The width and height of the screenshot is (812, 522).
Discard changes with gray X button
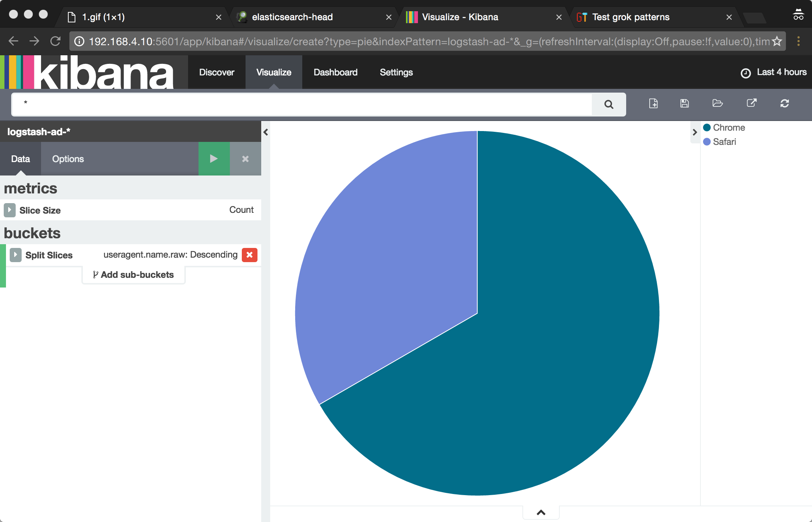[x=245, y=159]
